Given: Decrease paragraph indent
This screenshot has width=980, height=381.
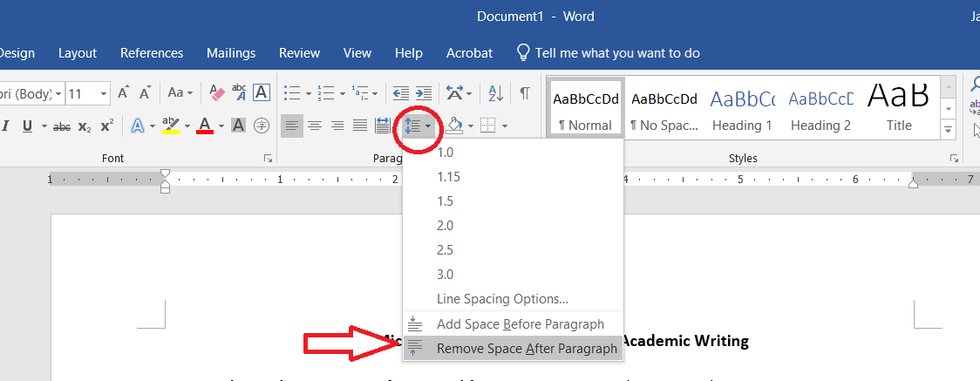Looking at the screenshot, I should tap(400, 93).
